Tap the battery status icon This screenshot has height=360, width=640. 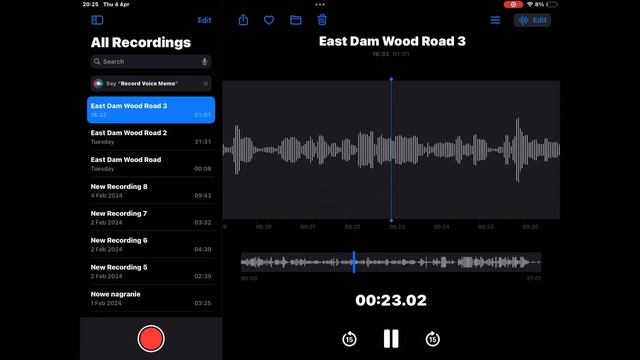coord(552,4)
